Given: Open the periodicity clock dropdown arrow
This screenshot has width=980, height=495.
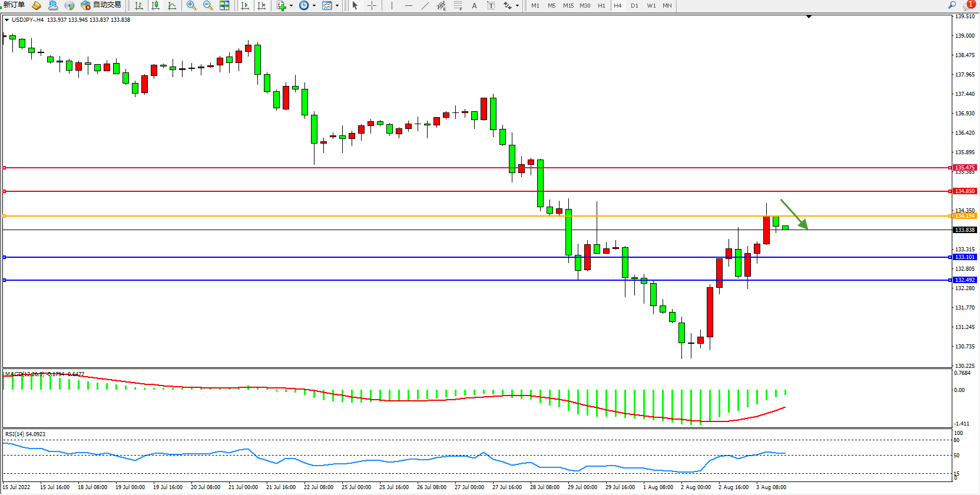Looking at the screenshot, I should [314, 6].
